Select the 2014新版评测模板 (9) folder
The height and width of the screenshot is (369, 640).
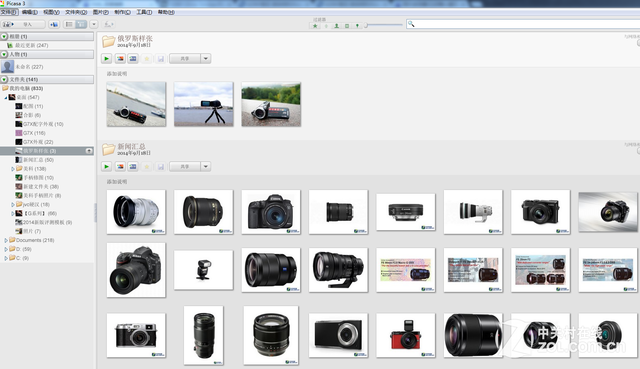[44, 222]
